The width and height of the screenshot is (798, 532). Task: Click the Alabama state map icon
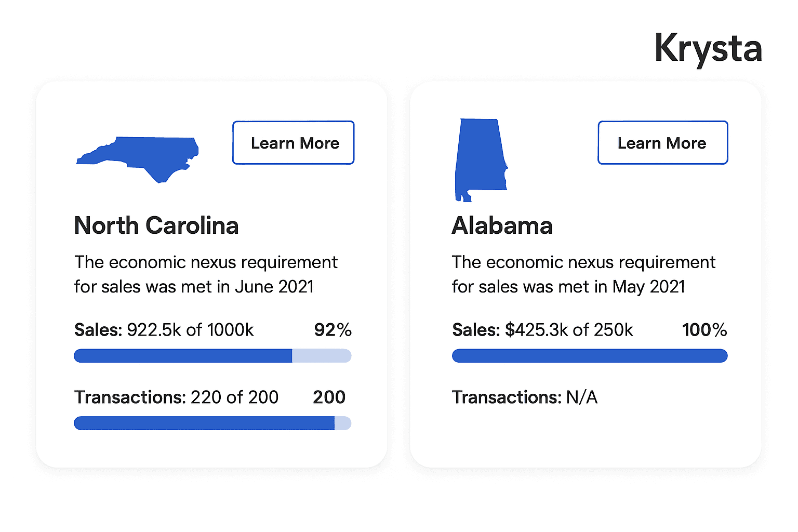(x=481, y=160)
